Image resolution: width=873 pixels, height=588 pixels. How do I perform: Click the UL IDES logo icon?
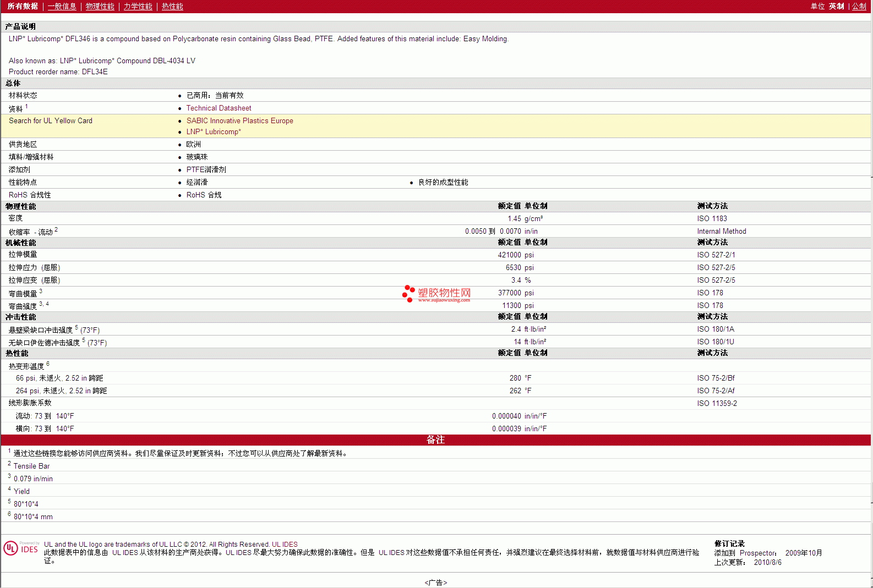[x=21, y=548]
